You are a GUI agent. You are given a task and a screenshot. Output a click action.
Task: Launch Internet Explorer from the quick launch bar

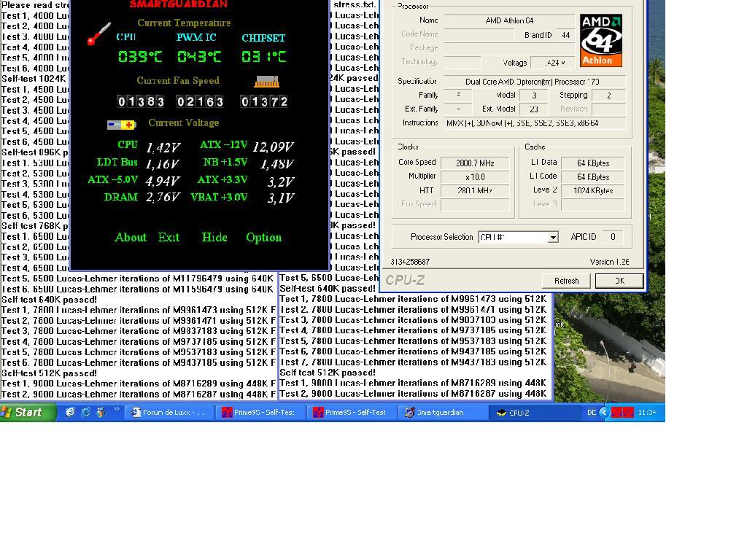(x=85, y=413)
